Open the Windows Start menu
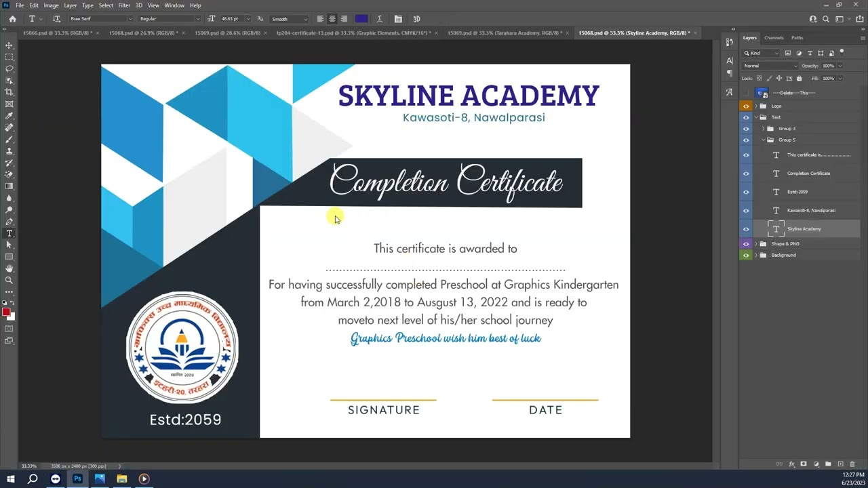The width and height of the screenshot is (868, 488). coord(11,479)
